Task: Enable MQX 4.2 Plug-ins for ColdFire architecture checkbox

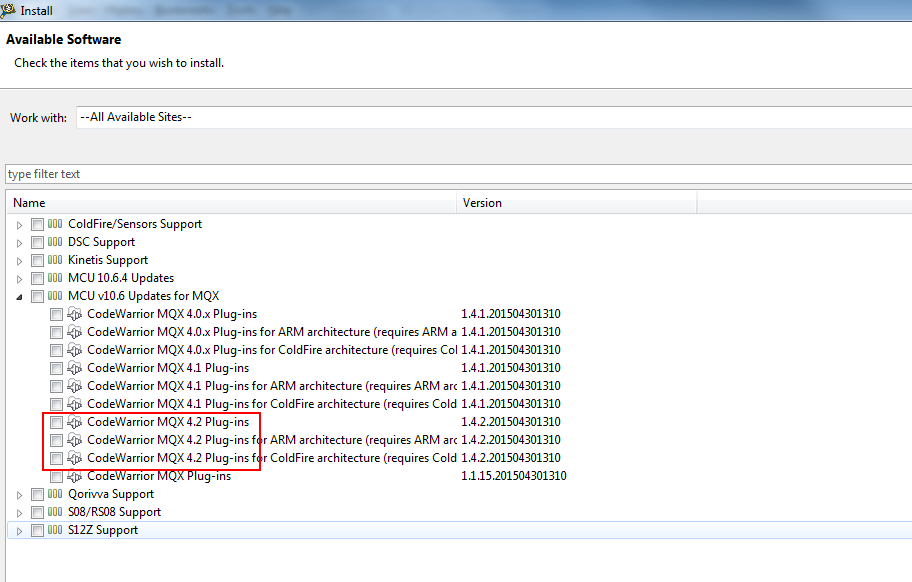Action: [x=56, y=459]
